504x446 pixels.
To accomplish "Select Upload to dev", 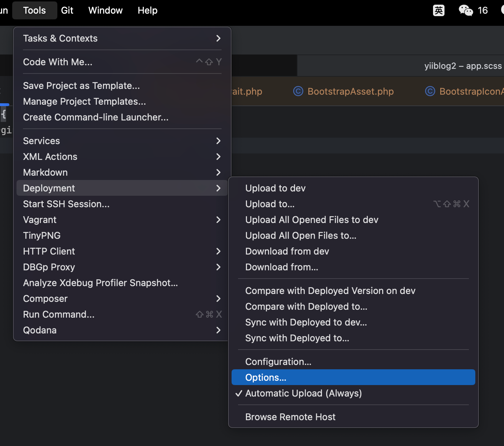I will click(x=275, y=188).
